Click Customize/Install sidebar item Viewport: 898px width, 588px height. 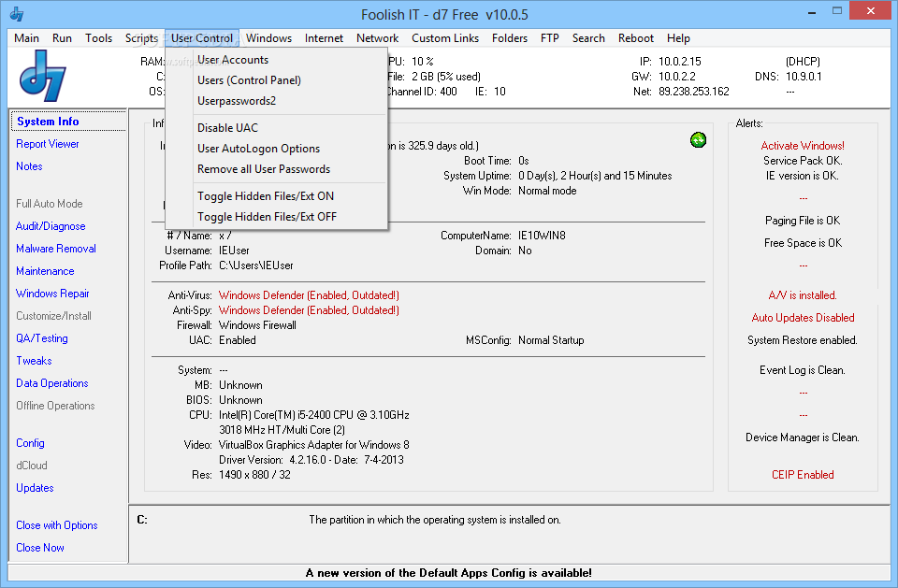coord(53,315)
